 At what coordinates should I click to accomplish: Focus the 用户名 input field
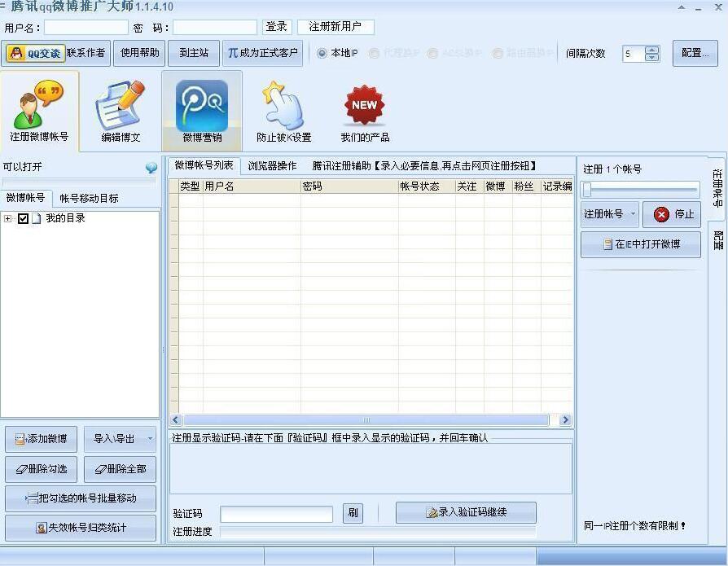(86, 28)
